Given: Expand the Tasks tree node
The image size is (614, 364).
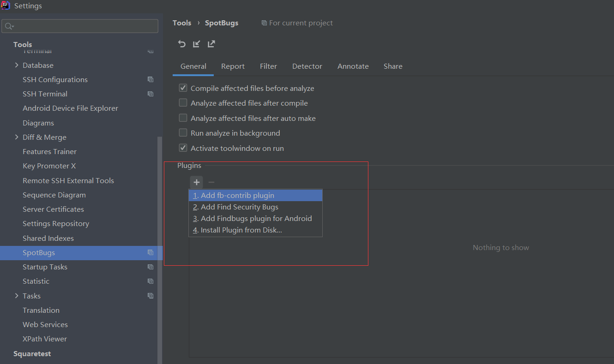Looking at the screenshot, I should pyautogui.click(x=17, y=296).
